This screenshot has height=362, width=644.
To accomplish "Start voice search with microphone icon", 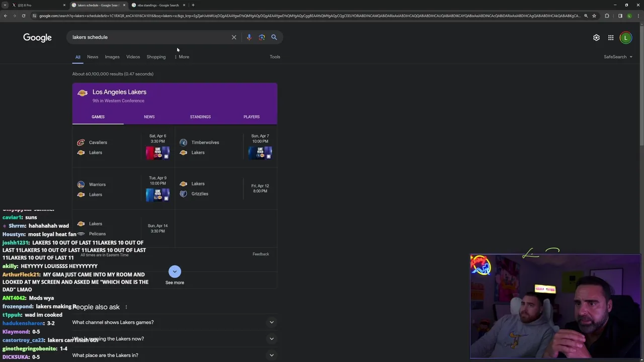I will pyautogui.click(x=249, y=37).
